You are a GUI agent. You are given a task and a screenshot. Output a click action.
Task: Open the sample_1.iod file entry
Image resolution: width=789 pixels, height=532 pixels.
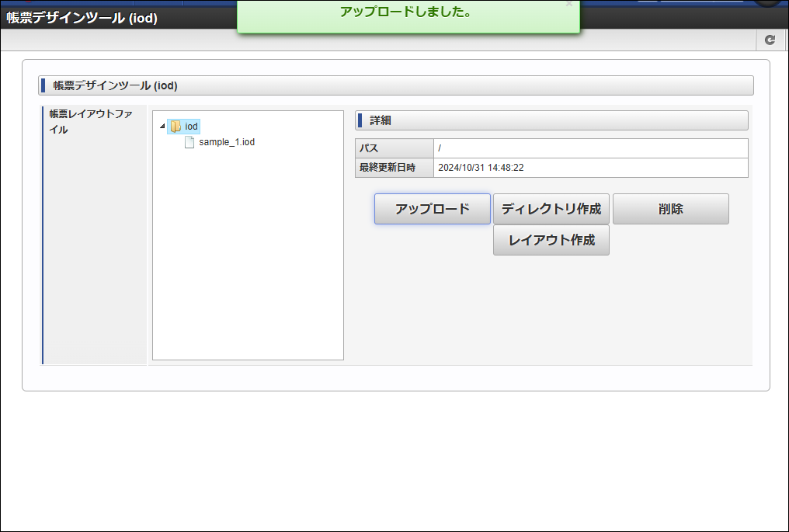click(x=227, y=142)
